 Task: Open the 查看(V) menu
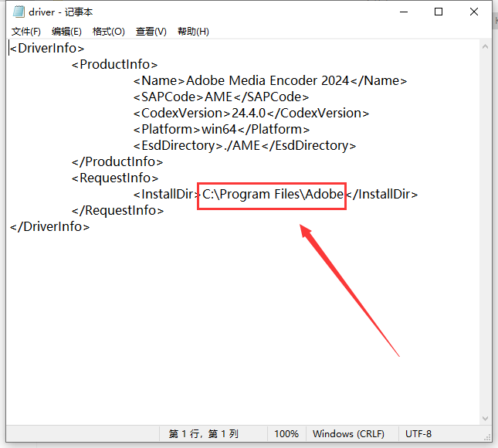(x=151, y=32)
